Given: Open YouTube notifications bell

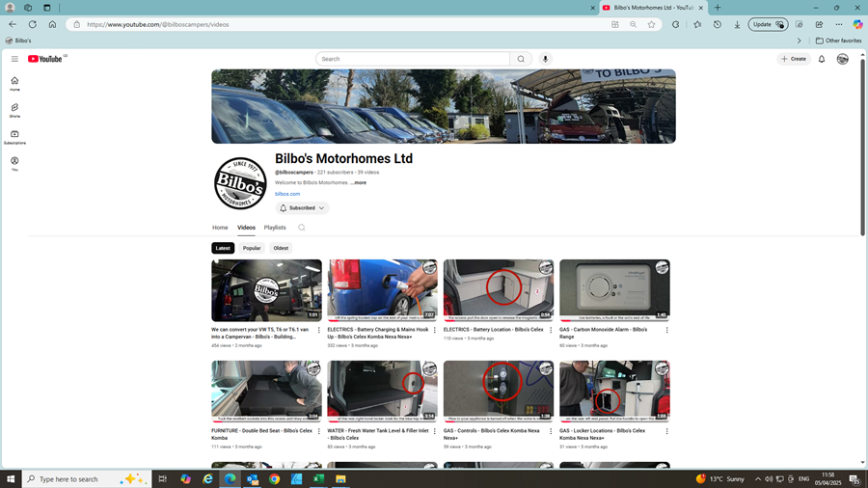Looking at the screenshot, I should (x=822, y=59).
